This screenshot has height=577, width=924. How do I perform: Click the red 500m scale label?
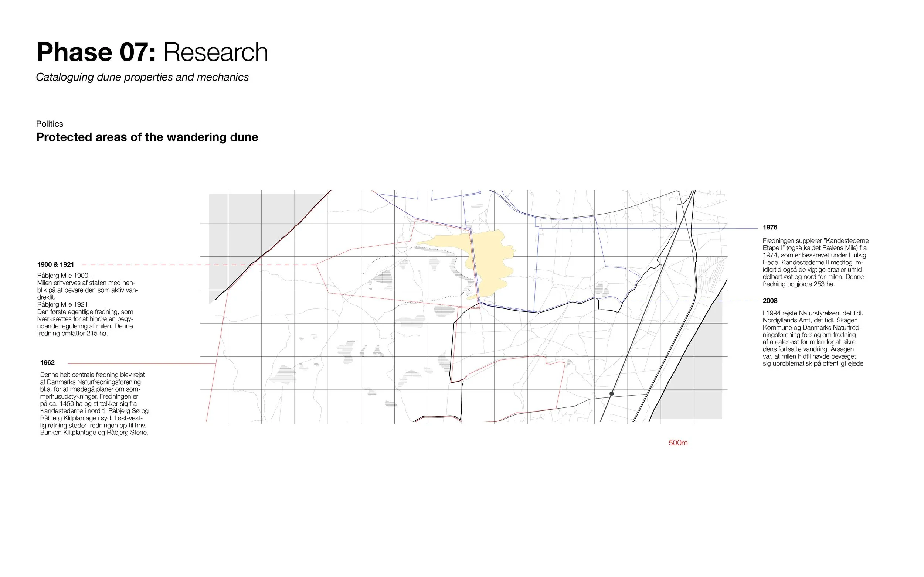tap(678, 443)
